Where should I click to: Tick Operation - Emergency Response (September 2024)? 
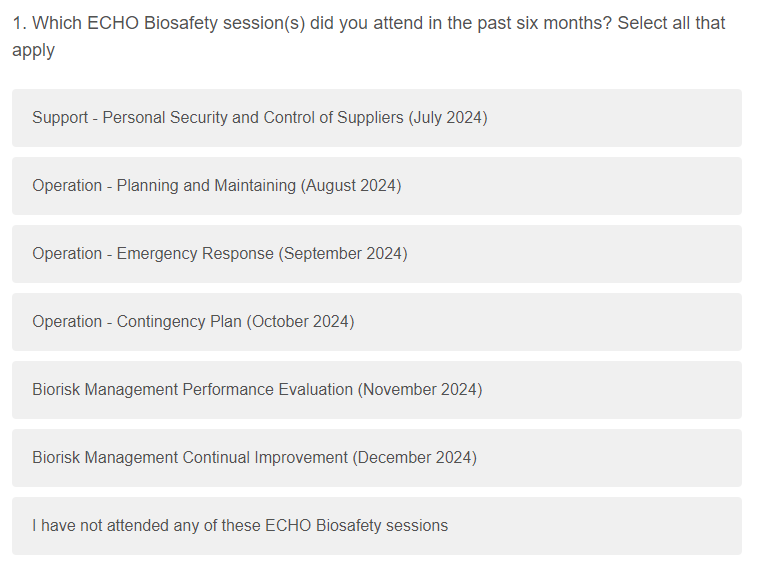pos(220,254)
